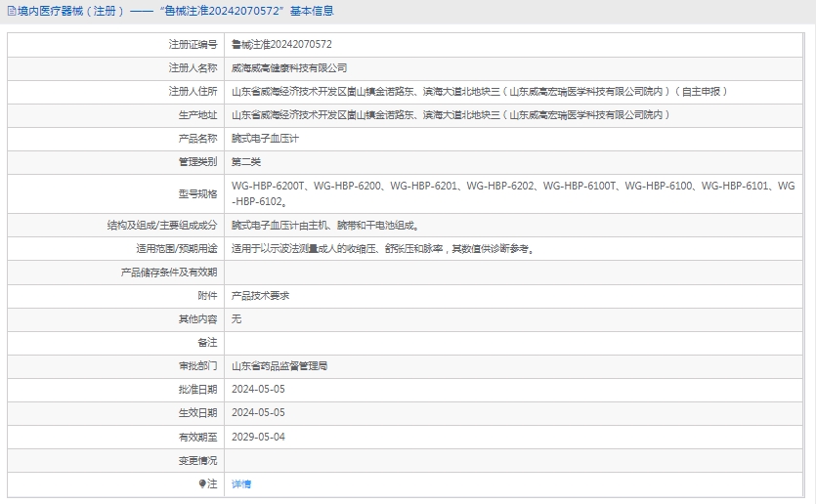Click the intended use text 适用于以示波法测量
Screen dimensions: 816x504
(383, 249)
